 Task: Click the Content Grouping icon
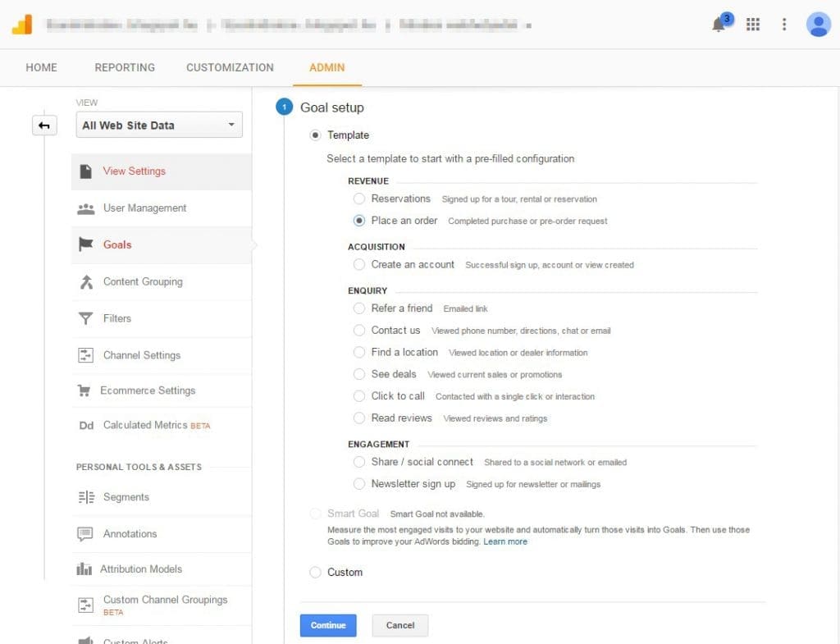coord(86,282)
